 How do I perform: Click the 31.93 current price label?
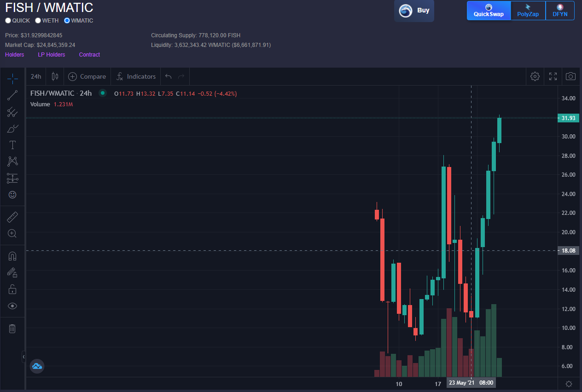(x=568, y=118)
